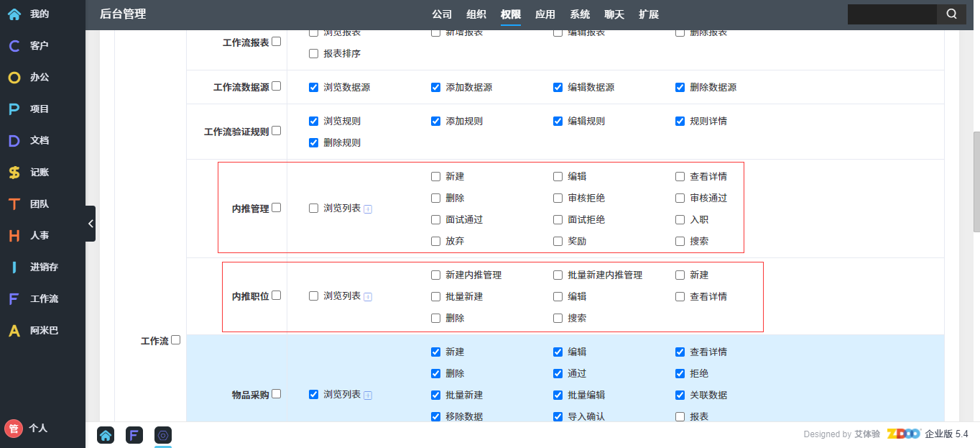Click the 人事 HR sidebar icon
Viewport: 980px width, 448px height.
pos(14,236)
